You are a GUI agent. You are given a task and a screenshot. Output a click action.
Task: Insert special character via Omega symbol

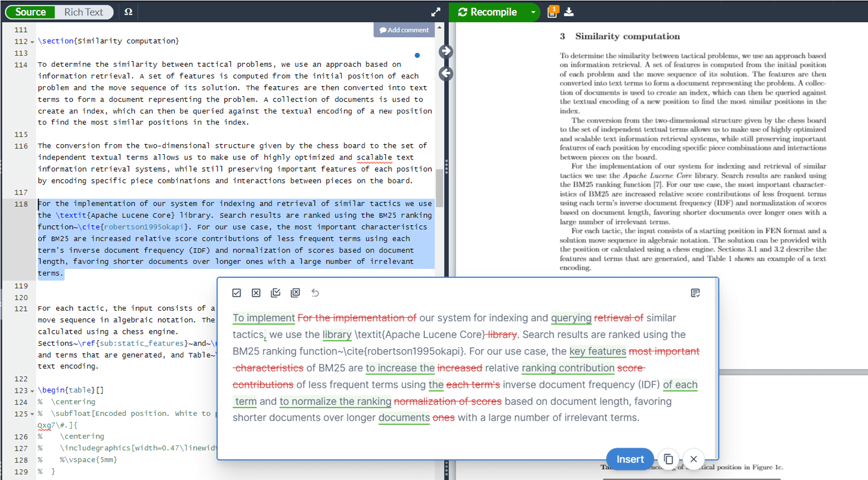coord(128,12)
